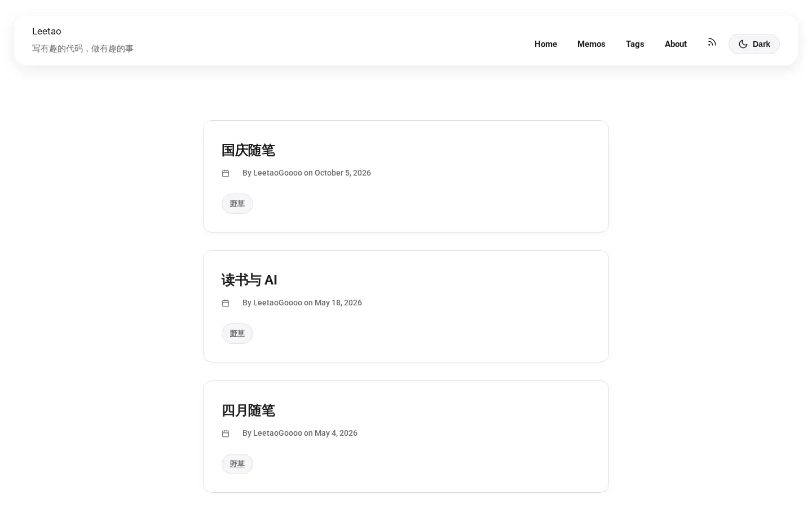Open the Memos page
The image size is (812, 508).
(x=592, y=44)
